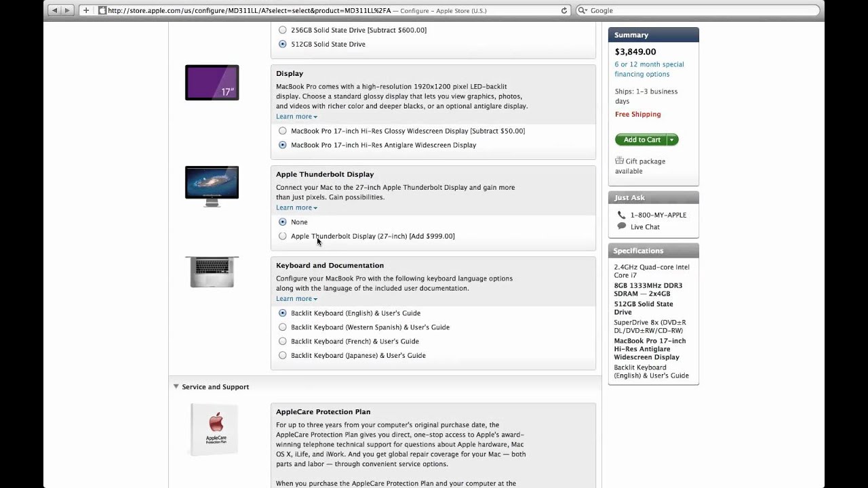Open the Thunderbolt Display product image
Viewport: 868px width, 488px height.
pos(212,186)
